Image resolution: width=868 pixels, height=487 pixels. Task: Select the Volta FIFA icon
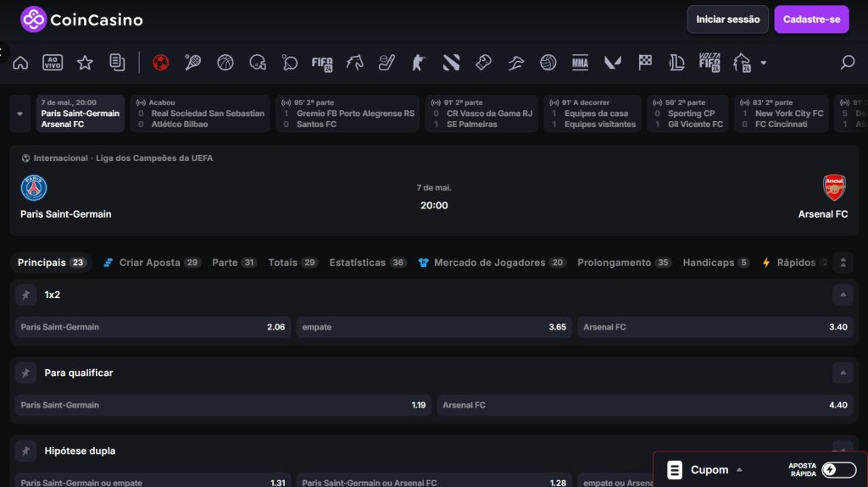(x=709, y=63)
